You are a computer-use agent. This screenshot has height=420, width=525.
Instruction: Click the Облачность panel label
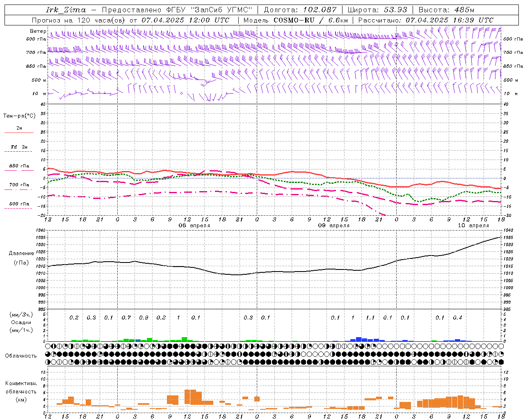[21, 356]
